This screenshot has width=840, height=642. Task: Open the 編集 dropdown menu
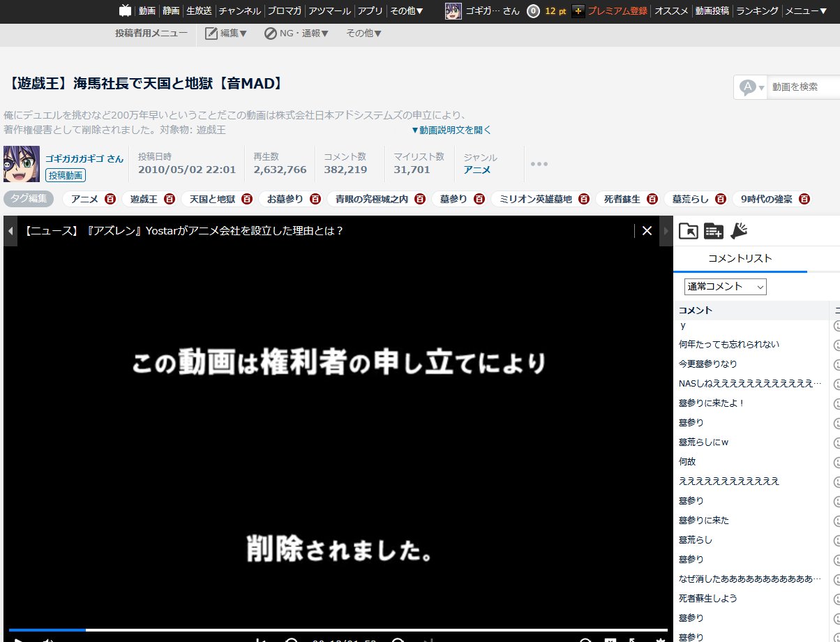[x=226, y=33]
